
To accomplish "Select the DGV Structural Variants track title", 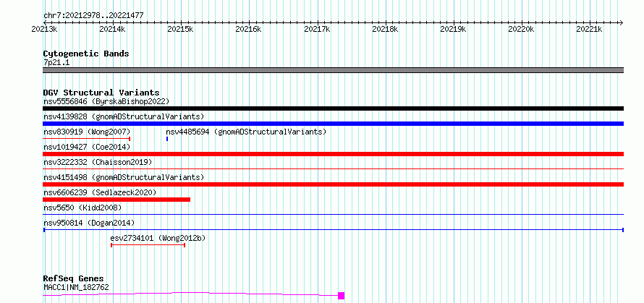I will point(101,93).
